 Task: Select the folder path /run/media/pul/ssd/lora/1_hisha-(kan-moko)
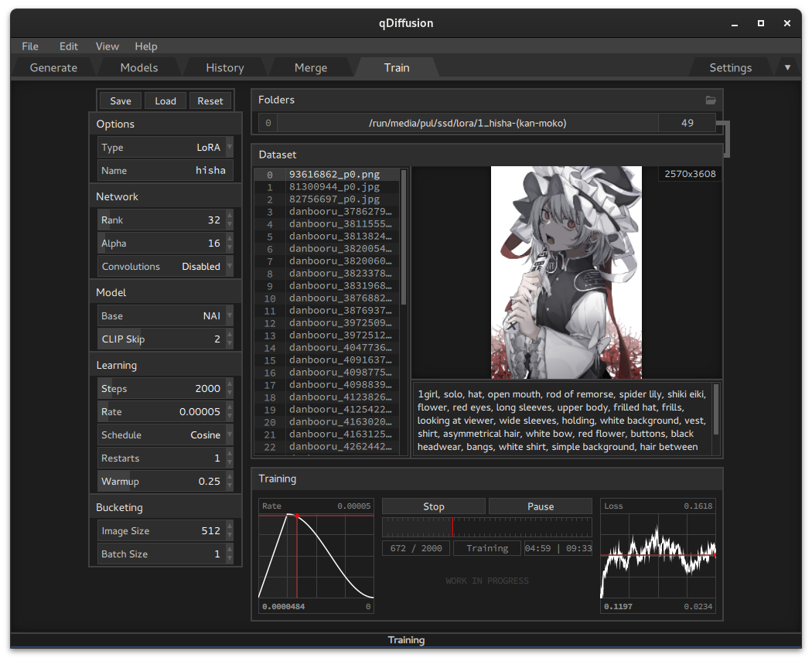(468, 123)
